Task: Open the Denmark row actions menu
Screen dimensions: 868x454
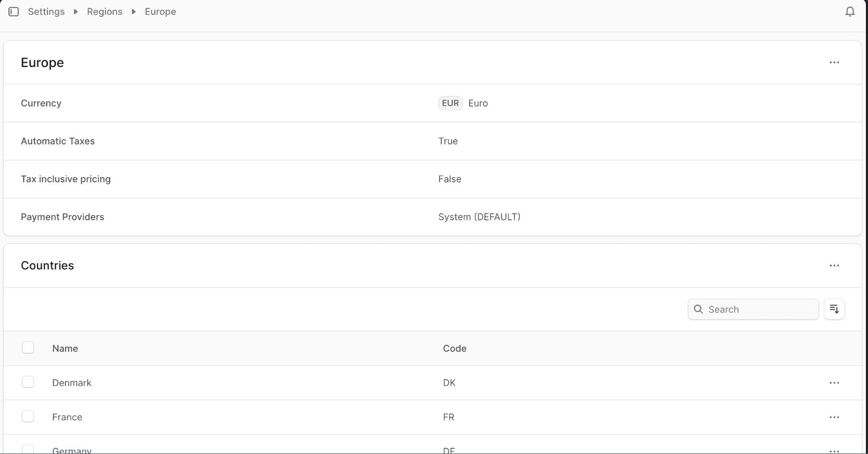Action: [834, 383]
